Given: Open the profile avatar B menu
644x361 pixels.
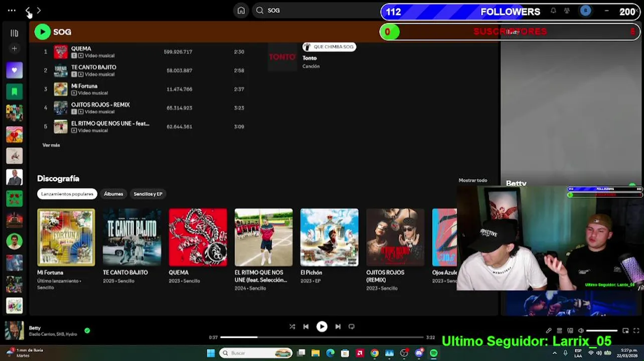Looking at the screenshot, I should coord(585,11).
